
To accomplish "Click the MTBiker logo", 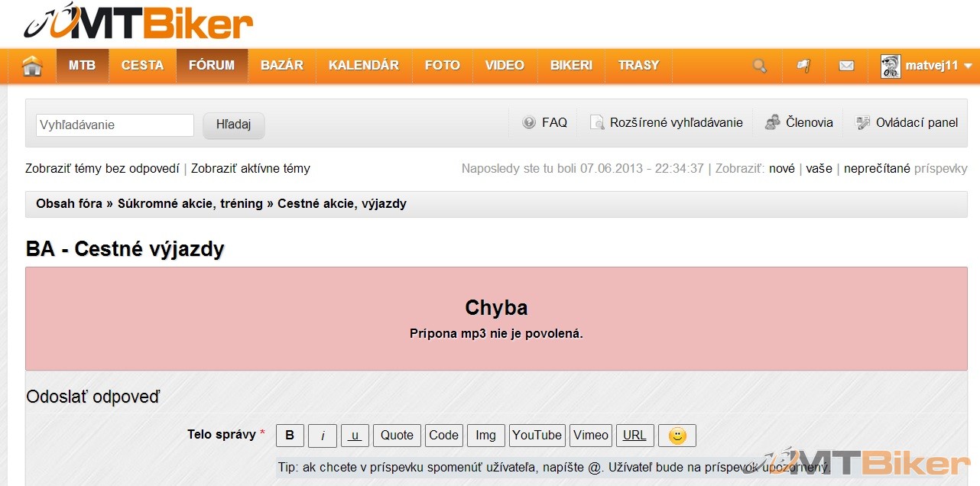I will 138,22.
